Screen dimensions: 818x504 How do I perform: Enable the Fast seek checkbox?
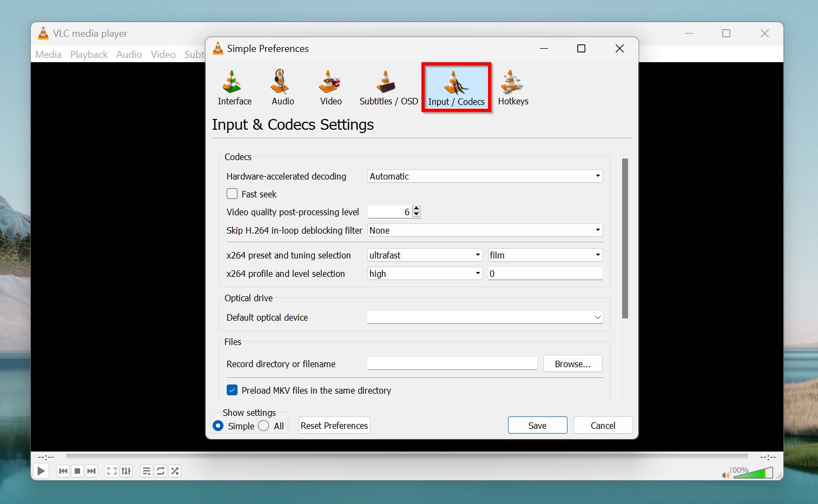pos(232,194)
